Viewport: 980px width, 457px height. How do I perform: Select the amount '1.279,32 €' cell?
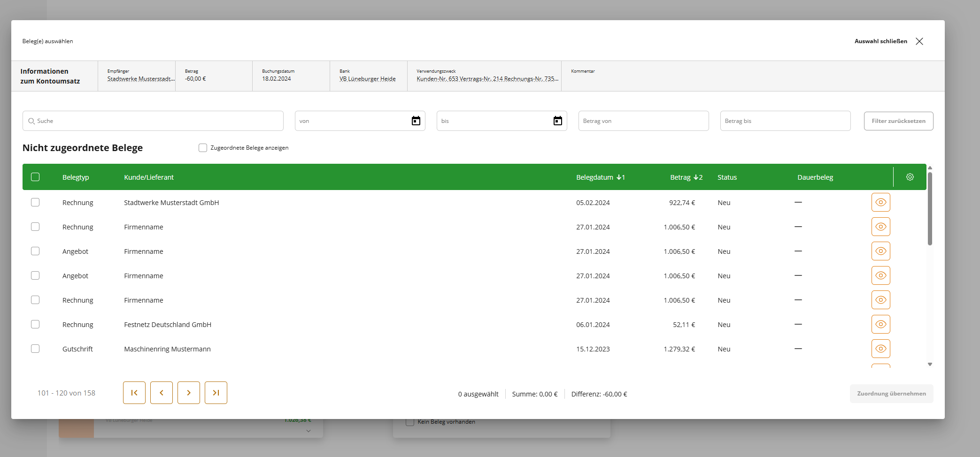pos(679,349)
